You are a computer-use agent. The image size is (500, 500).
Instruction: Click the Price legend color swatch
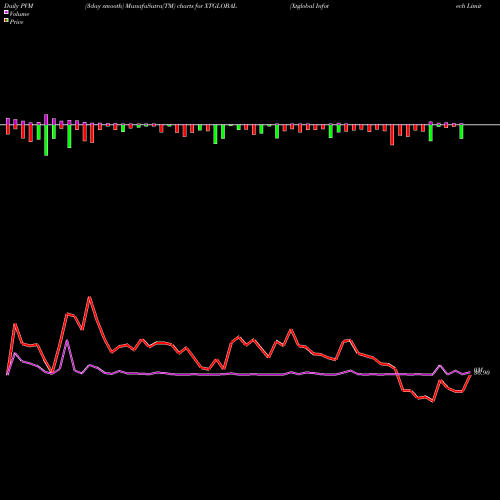tap(6, 21)
